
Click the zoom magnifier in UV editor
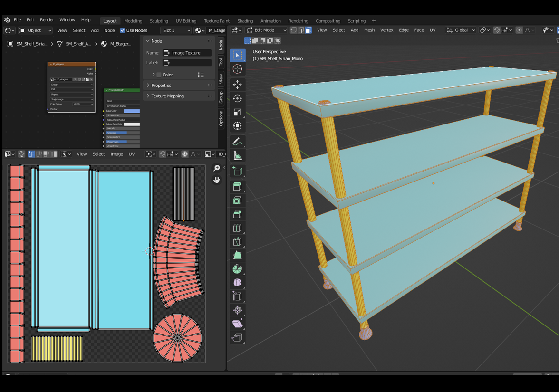pyautogui.click(x=217, y=169)
